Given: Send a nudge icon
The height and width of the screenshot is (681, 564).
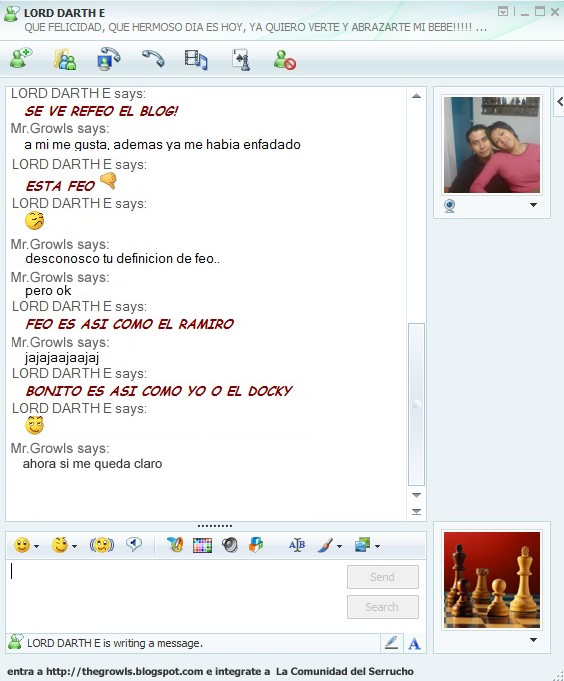Looking at the screenshot, I should click(x=102, y=545).
